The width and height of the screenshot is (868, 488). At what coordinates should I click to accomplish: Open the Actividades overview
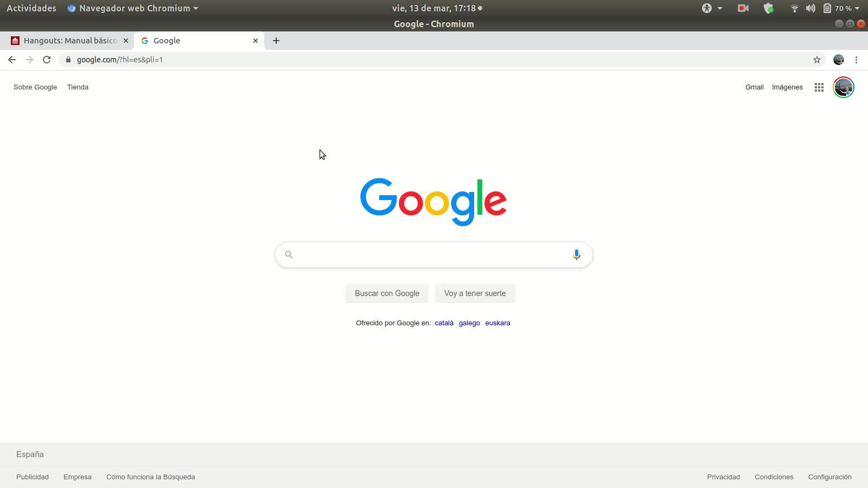click(31, 8)
